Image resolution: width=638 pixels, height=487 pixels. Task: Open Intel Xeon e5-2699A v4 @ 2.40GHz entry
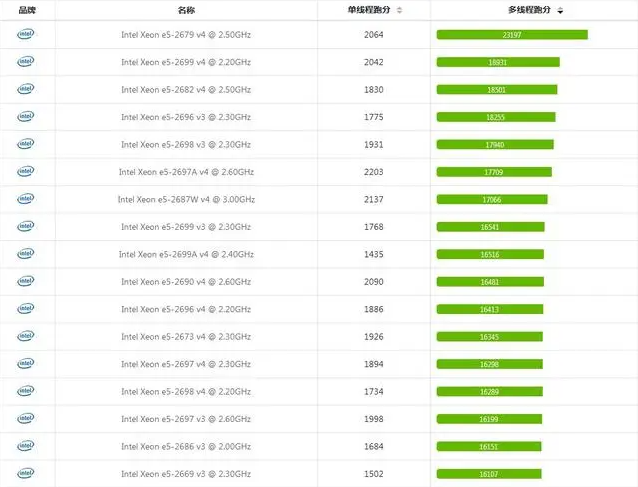186,254
